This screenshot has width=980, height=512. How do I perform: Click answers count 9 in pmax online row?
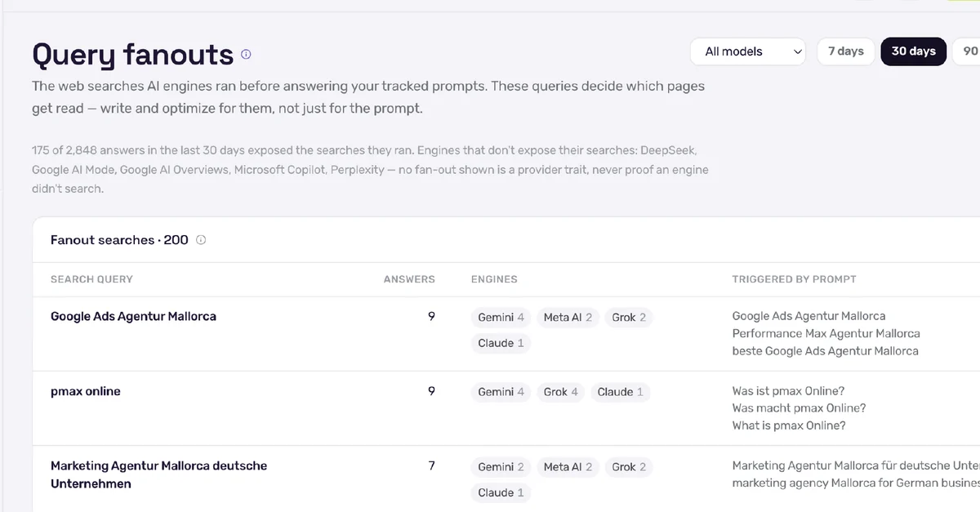click(x=431, y=391)
